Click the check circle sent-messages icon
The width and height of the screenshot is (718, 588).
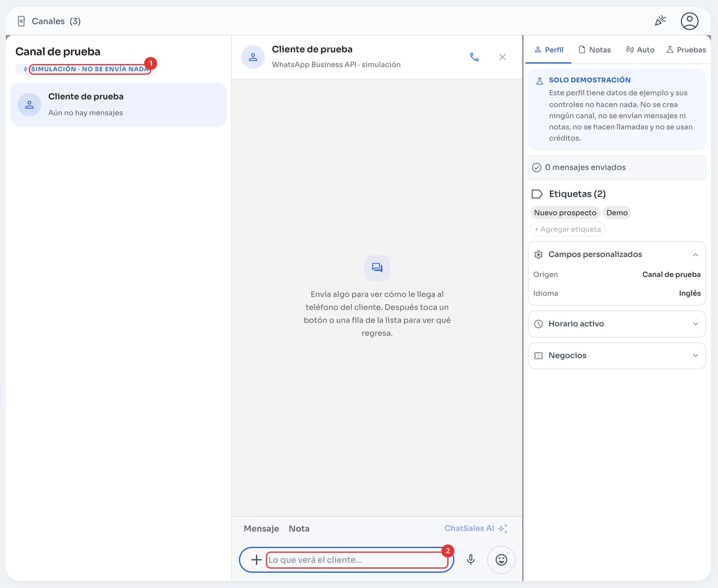click(537, 168)
